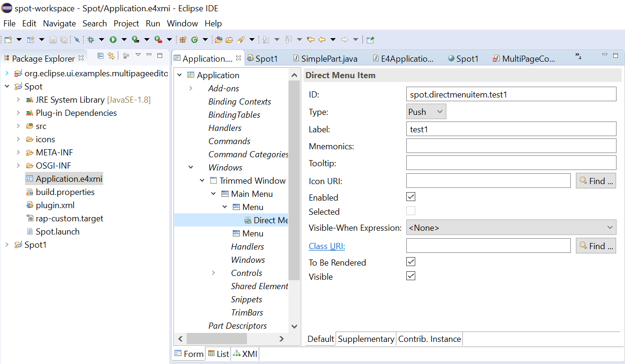Switch to the SimplePart.java editor tab

click(x=325, y=58)
